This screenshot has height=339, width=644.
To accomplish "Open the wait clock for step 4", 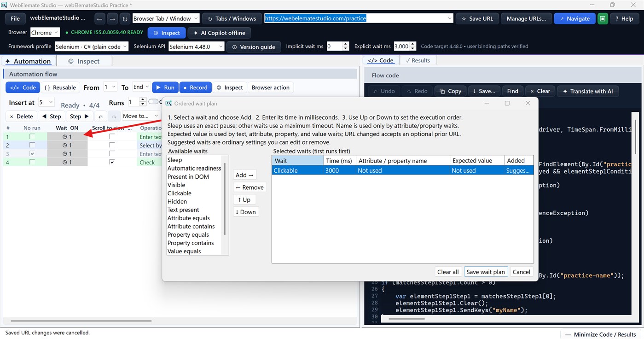I will coord(67,162).
